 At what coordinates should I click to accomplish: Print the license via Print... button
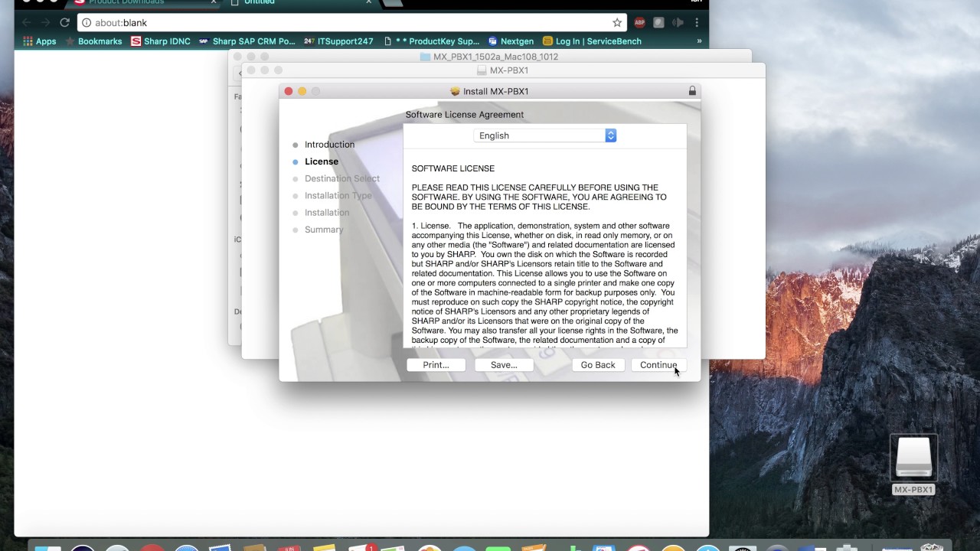point(436,365)
